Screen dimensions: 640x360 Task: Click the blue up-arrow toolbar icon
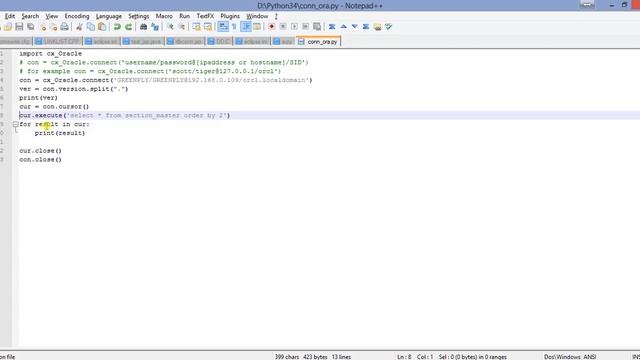[344, 27]
